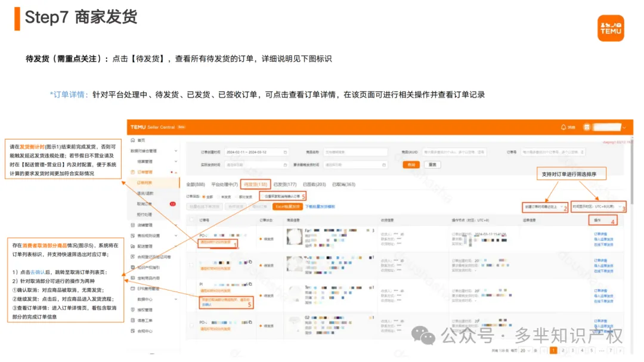644x362 pixels.
Task: Click the seller account avatar icon
Action: tap(587, 128)
